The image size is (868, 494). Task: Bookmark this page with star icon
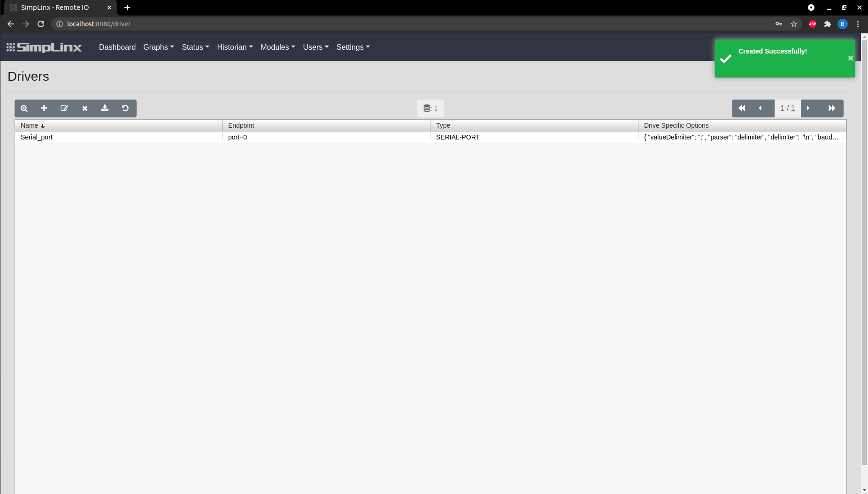pos(794,24)
